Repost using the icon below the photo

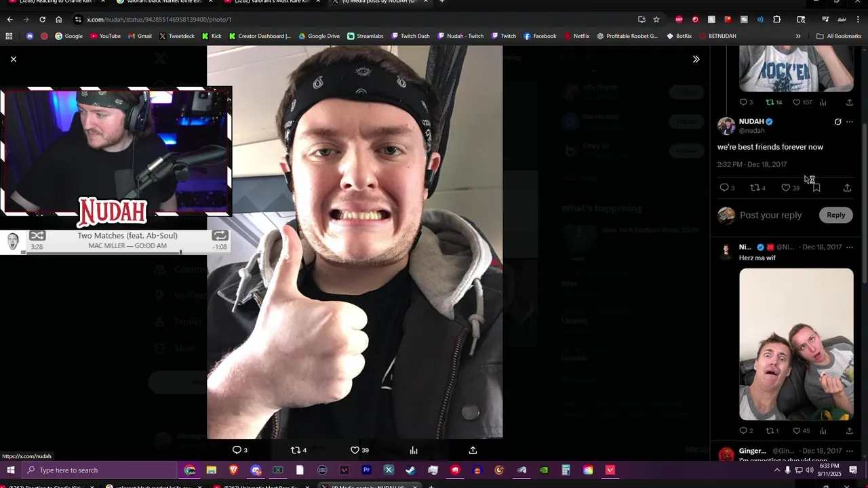pyautogui.click(x=295, y=450)
